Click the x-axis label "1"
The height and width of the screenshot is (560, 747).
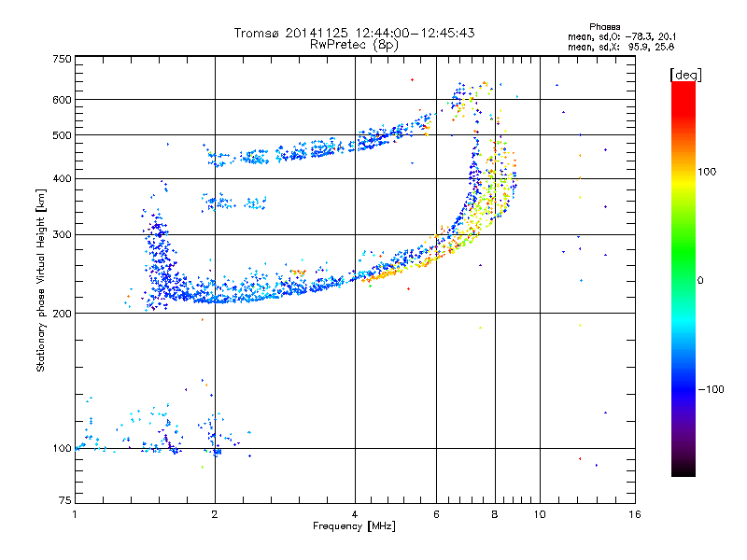click(75, 514)
